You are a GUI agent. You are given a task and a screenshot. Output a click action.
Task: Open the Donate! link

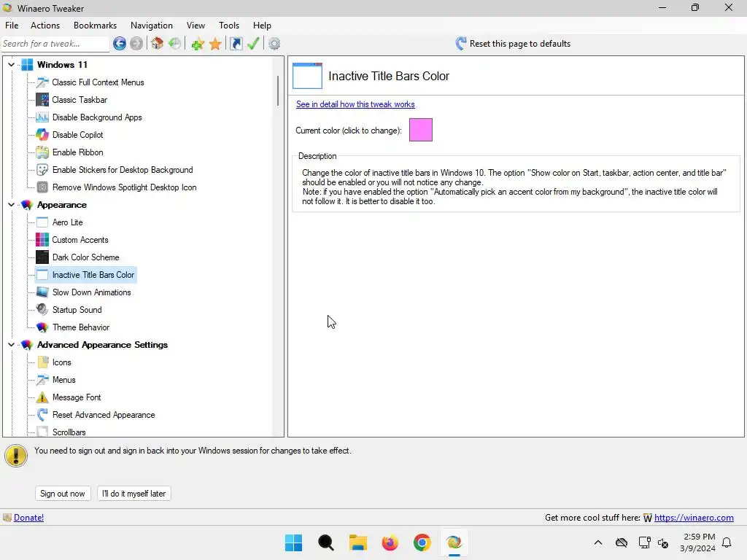[28, 518]
